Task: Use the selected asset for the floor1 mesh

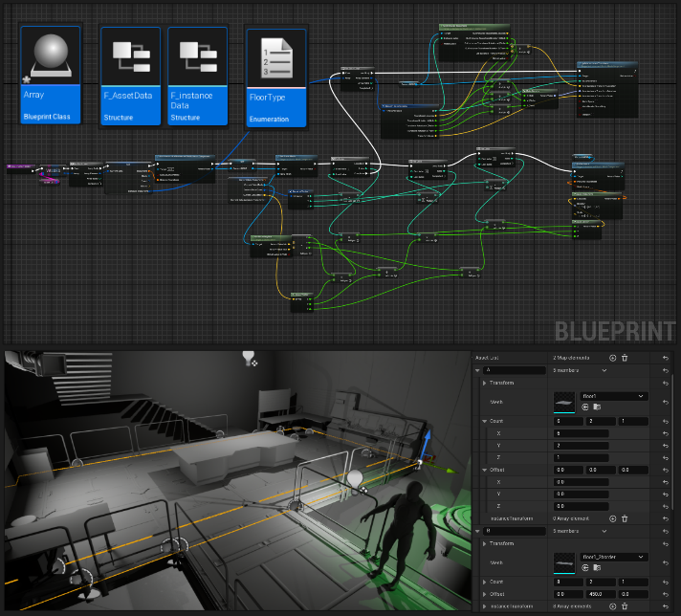Action: (585, 407)
